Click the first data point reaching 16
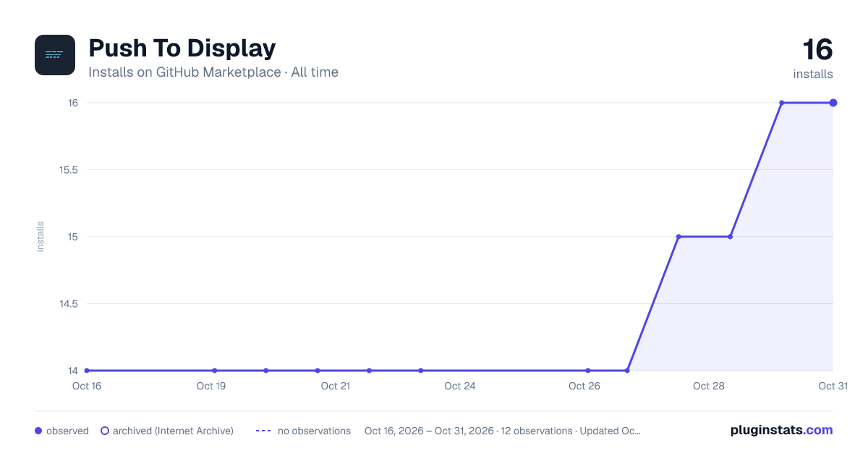Image resolution: width=868 pixels, height=456 pixels. click(782, 103)
